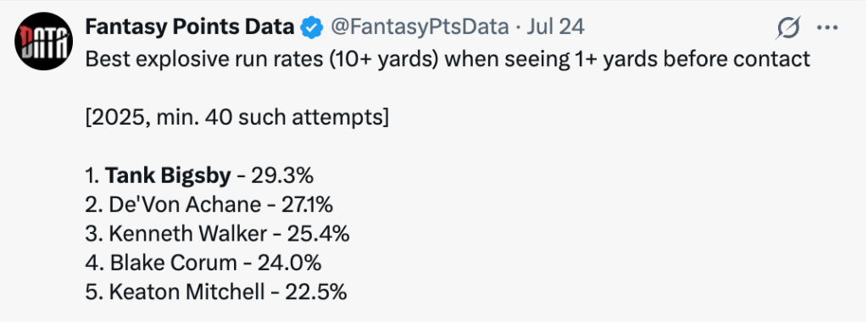
Task: Select the Blake Corum list entry
Action: 203,263
